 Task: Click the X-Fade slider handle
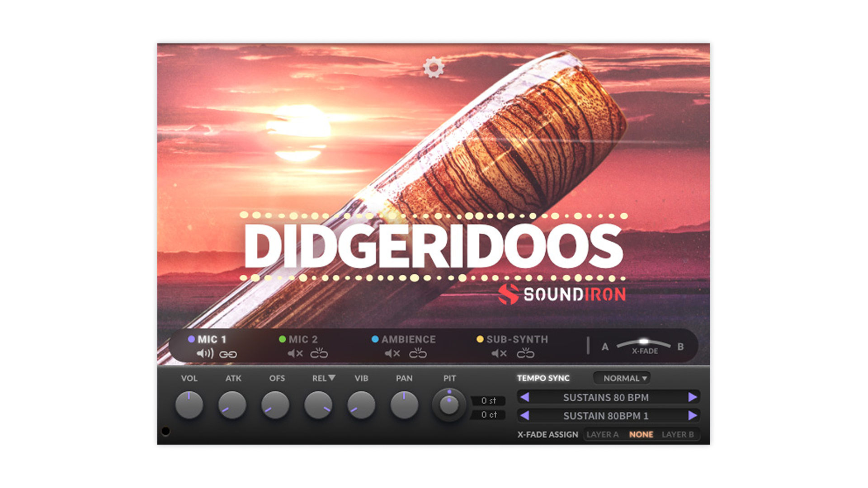644,341
